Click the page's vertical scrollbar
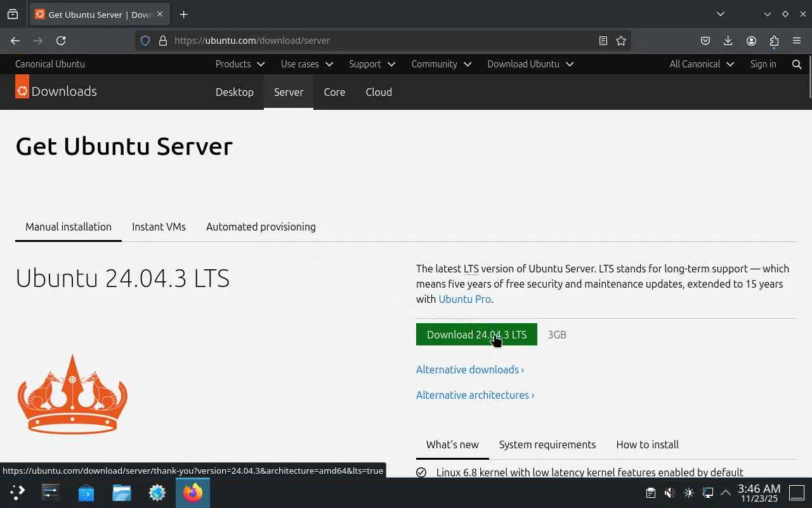The image size is (812, 508). coord(809,76)
